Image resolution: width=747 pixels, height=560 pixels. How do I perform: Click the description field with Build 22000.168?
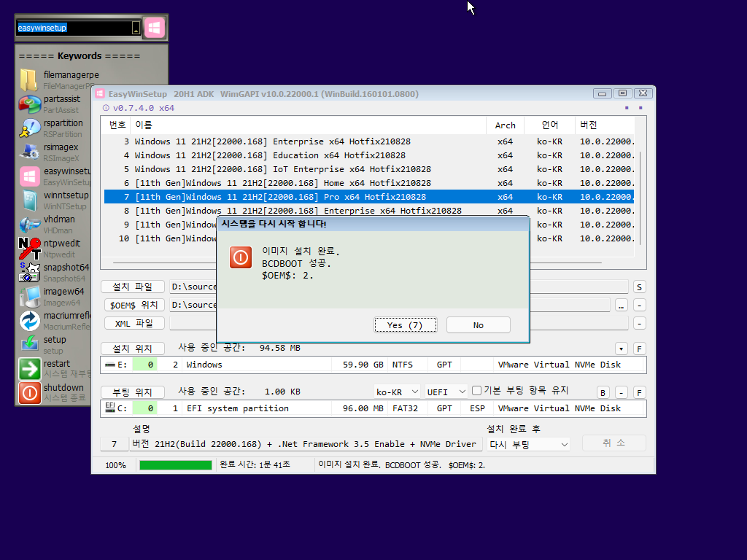tap(304, 444)
